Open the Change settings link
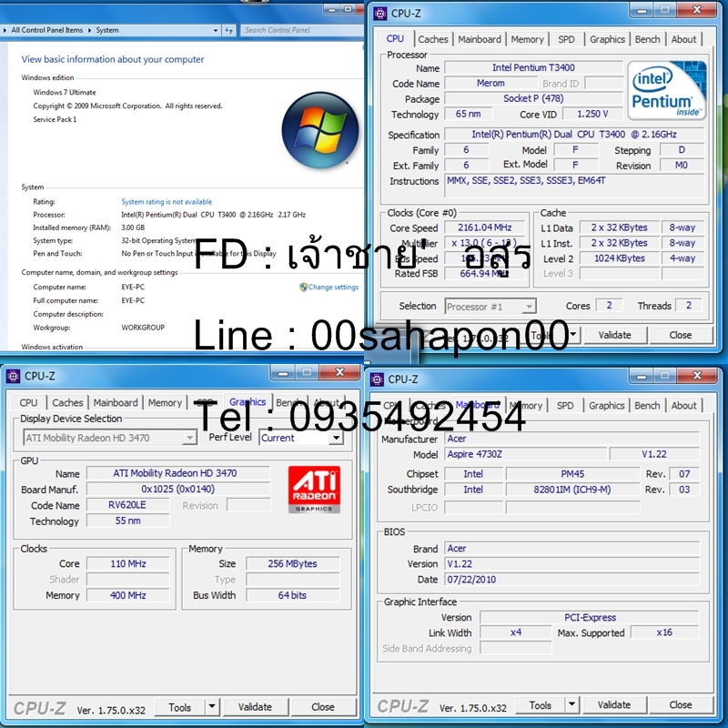 333,287
